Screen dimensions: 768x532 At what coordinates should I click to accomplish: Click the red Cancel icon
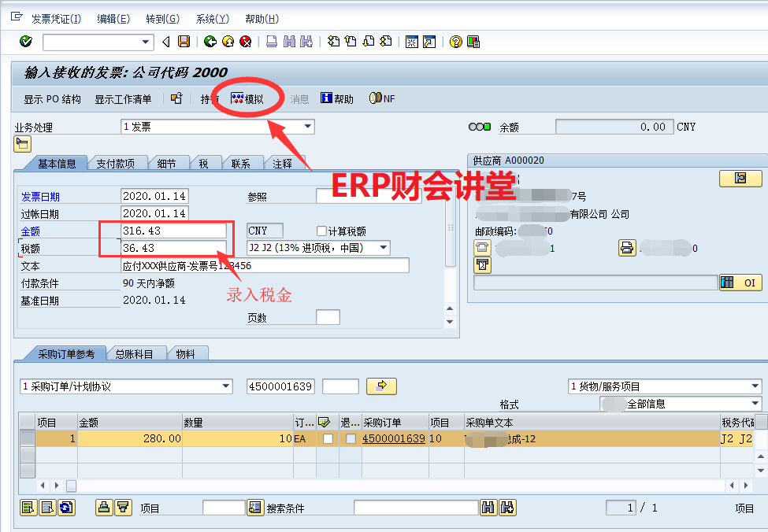point(246,42)
